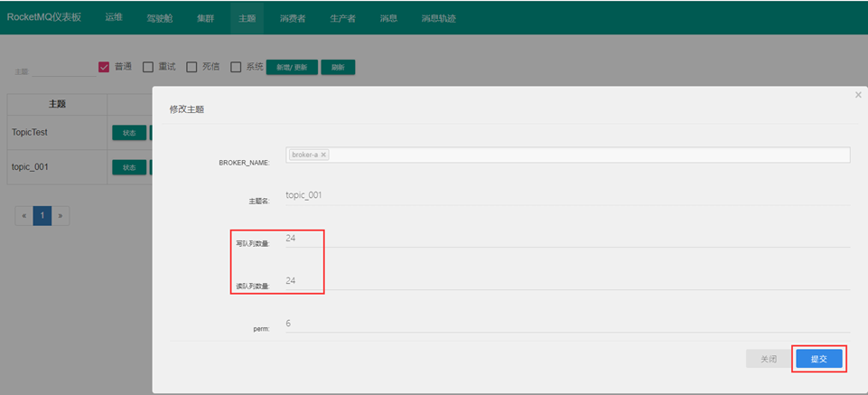Viewport: 868px width, 395px height.
Task: Click the 刷新 button
Action: click(338, 67)
